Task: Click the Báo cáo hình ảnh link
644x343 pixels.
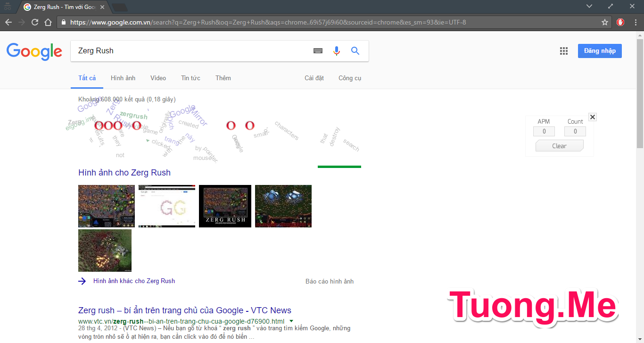Action: 330,282
